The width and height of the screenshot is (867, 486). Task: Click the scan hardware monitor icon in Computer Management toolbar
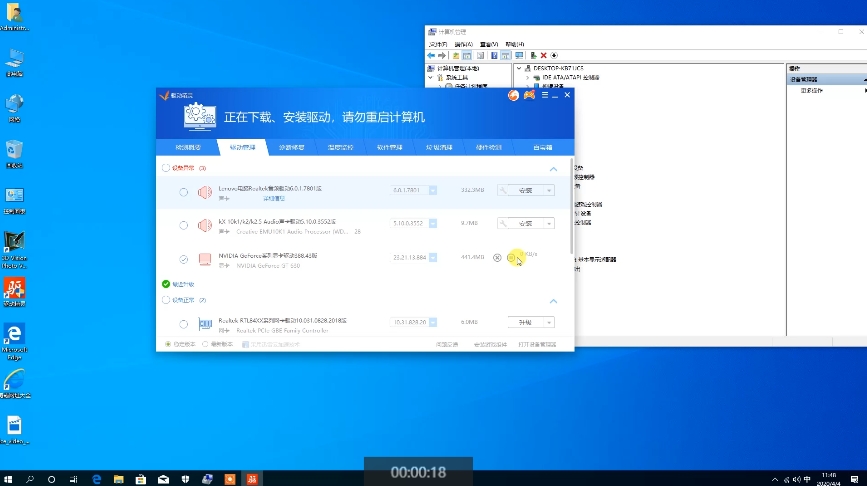[x=519, y=55]
